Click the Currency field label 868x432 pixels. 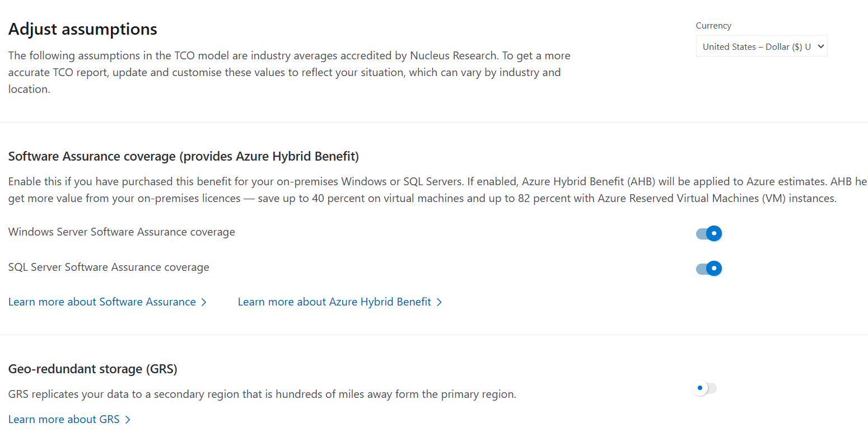(713, 26)
